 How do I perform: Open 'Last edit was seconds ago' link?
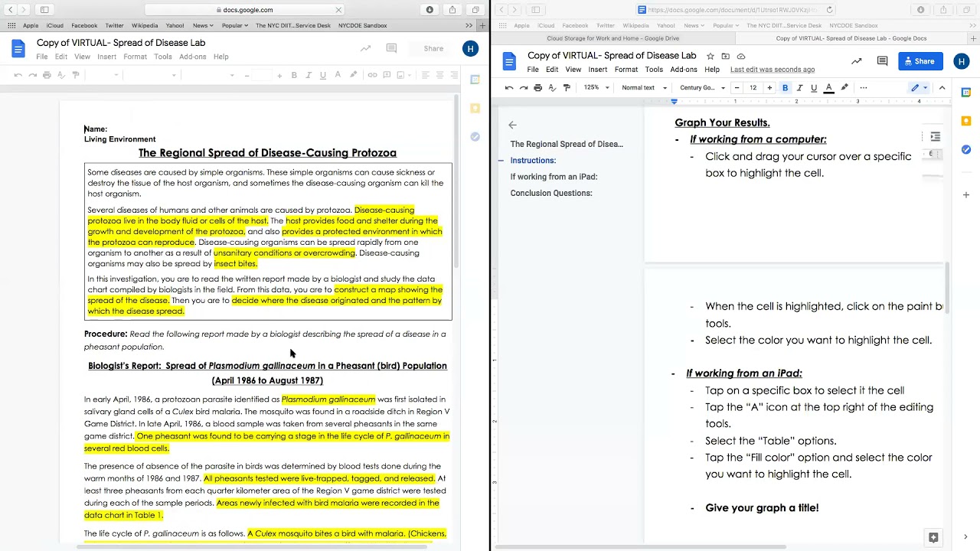(x=773, y=70)
